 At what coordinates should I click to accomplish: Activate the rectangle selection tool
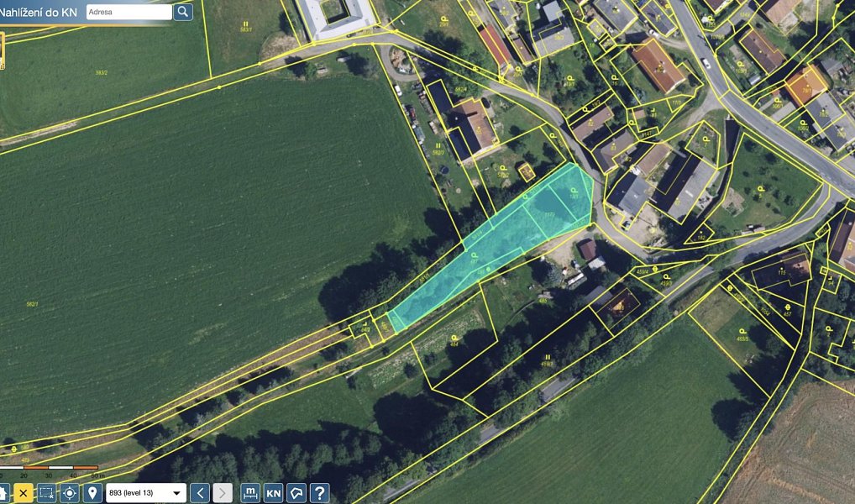click(x=46, y=493)
